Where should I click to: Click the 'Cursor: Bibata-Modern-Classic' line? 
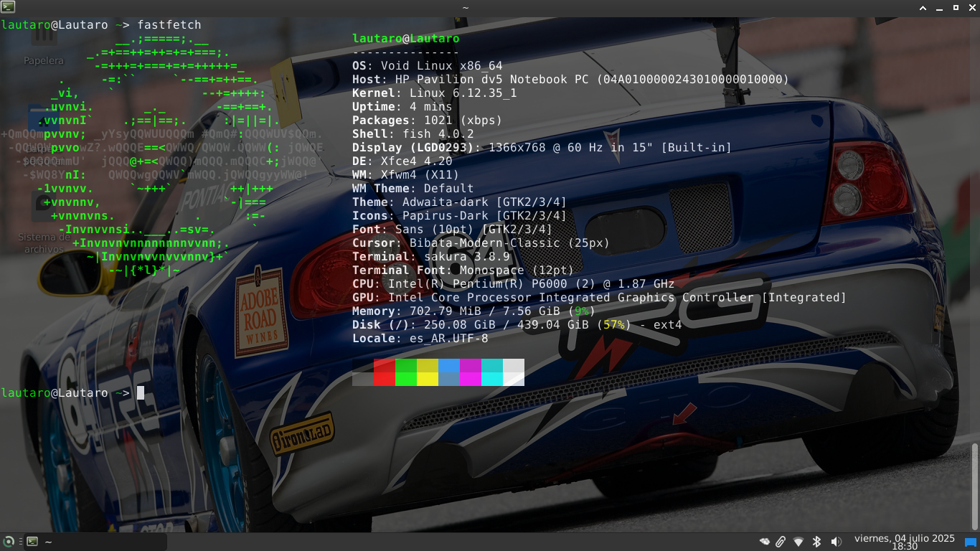481,242
